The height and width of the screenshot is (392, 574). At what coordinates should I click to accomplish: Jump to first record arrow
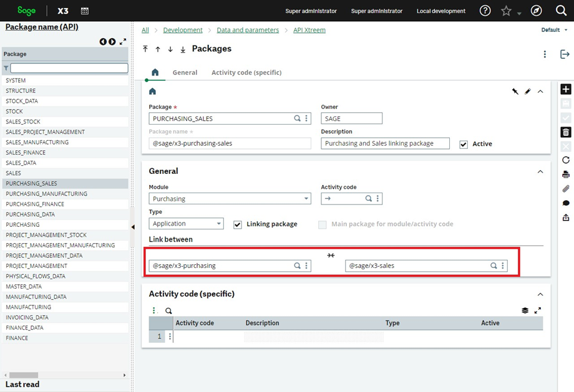(x=145, y=49)
